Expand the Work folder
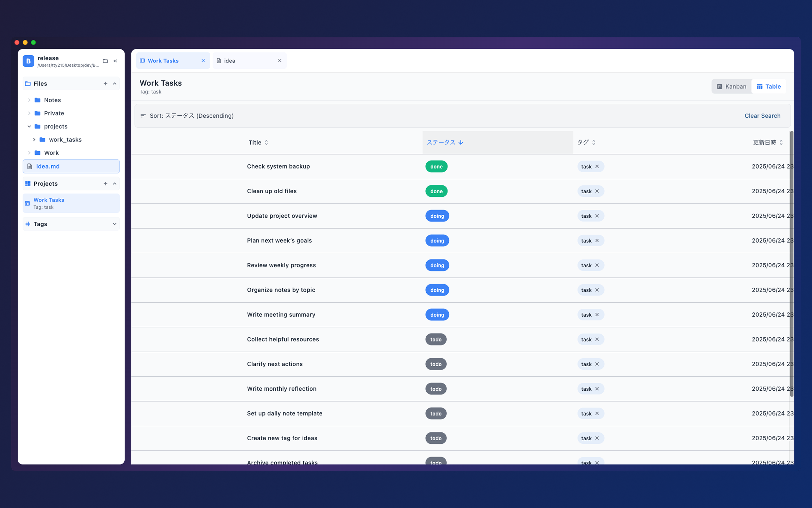 [29, 153]
